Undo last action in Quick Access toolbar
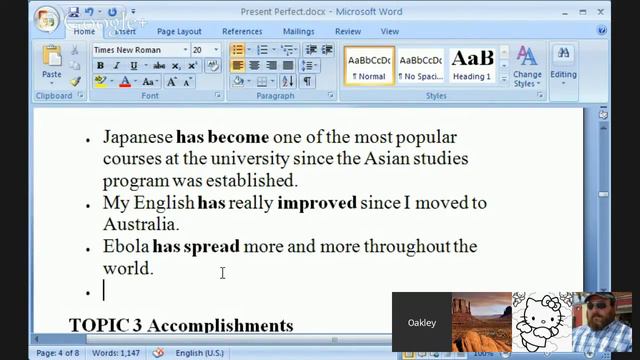Viewport: 640px width, 360px height. 89,12
